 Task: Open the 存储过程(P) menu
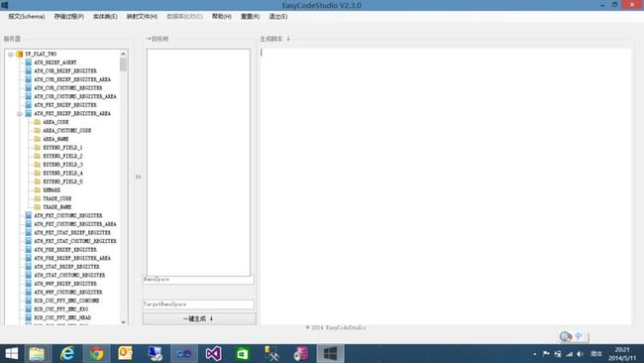69,17
